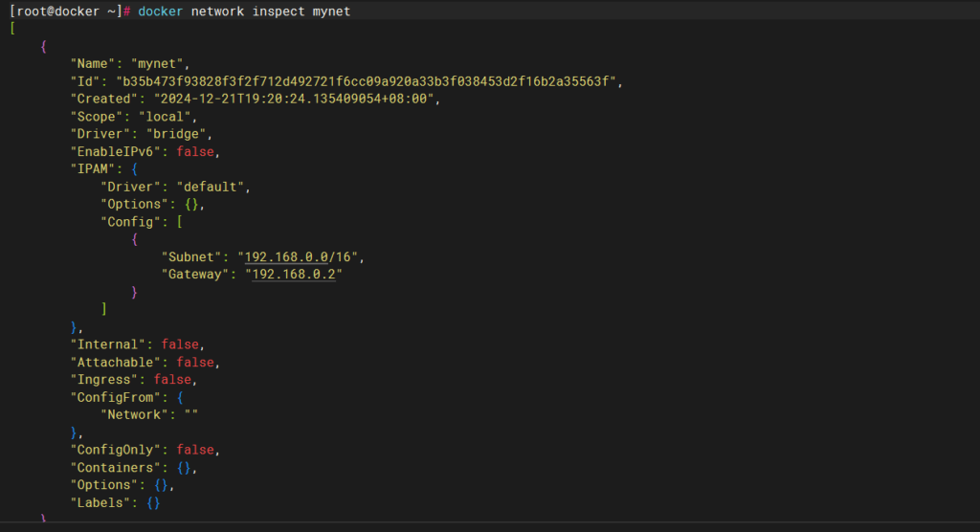Image resolution: width=980 pixels, height=532 pixels.
Task: Click the "mynet" value of the Name field
Action: [x=165, y=64]
